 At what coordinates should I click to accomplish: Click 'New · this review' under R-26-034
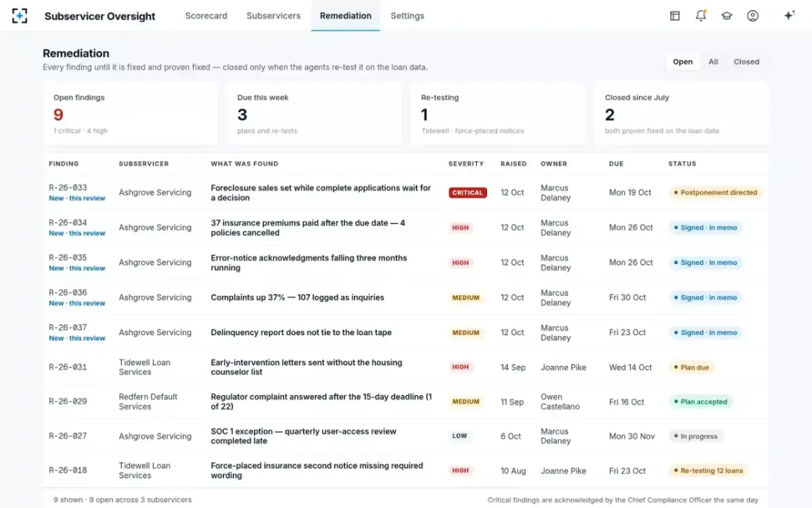tap(77, 233)
